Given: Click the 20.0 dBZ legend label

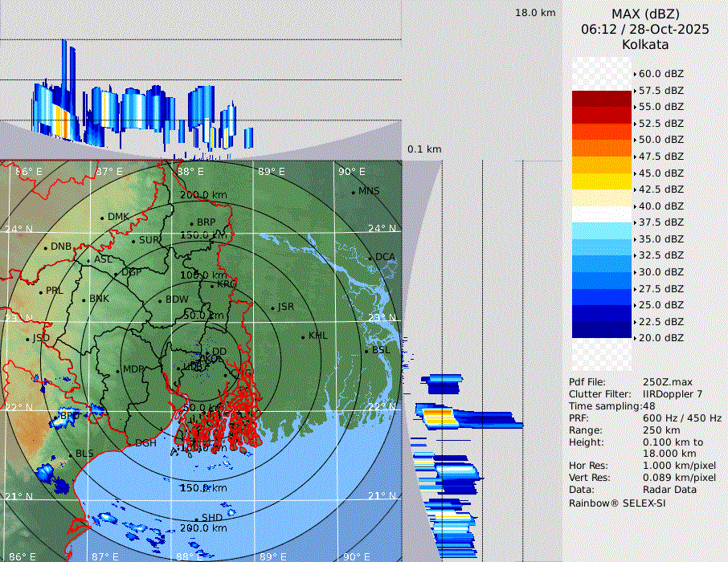Looking at the screenshot, I should click(x=661, y=338).
